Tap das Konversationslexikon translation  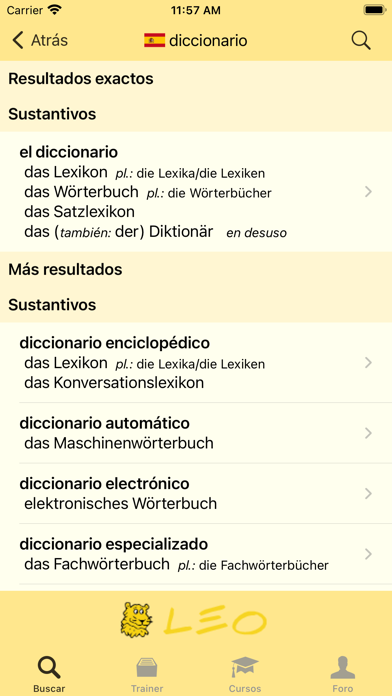(114, 383)
